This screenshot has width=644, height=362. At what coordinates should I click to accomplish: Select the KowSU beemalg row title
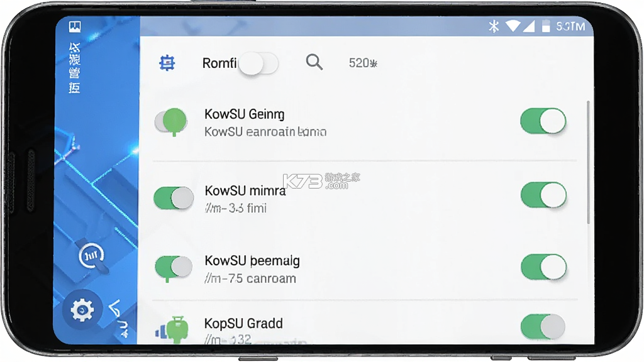click(x=252, y=261)
